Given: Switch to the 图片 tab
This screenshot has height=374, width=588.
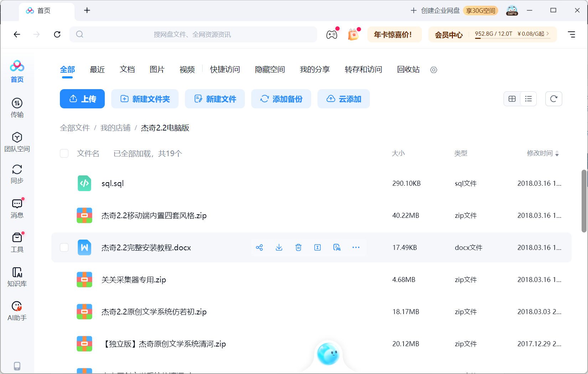Looking at the screenshot, I should [157, 70].
